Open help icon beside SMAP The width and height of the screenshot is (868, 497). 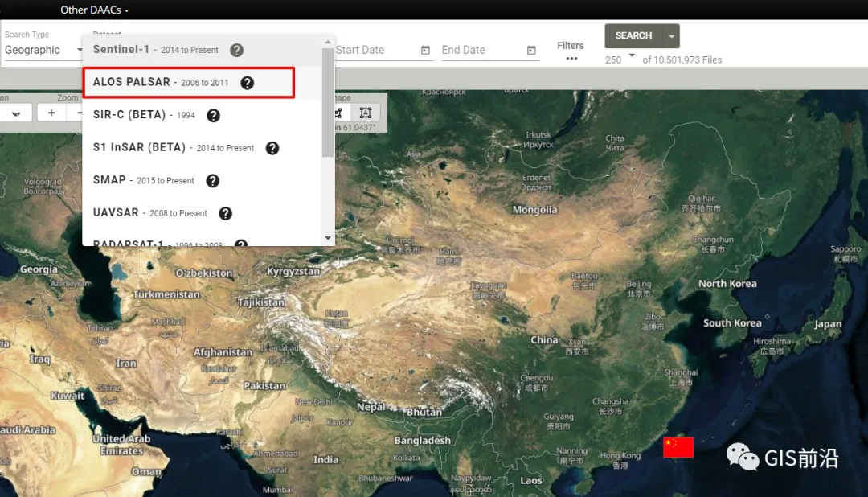[x=212, y=181]
